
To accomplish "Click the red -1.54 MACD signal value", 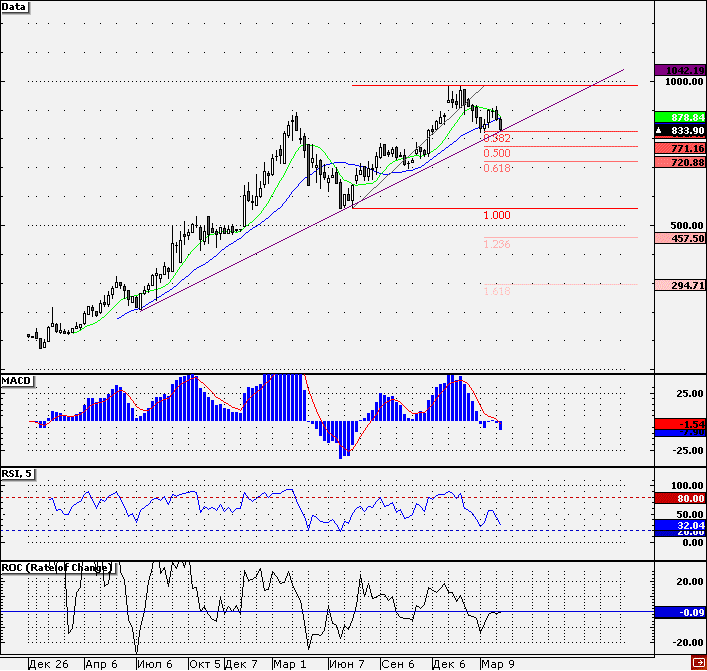I will coord(680,423).
